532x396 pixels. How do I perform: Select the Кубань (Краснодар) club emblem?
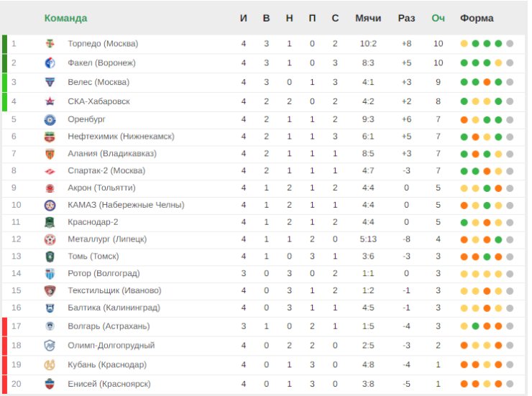pyautogui.click(x=50, y=365)
